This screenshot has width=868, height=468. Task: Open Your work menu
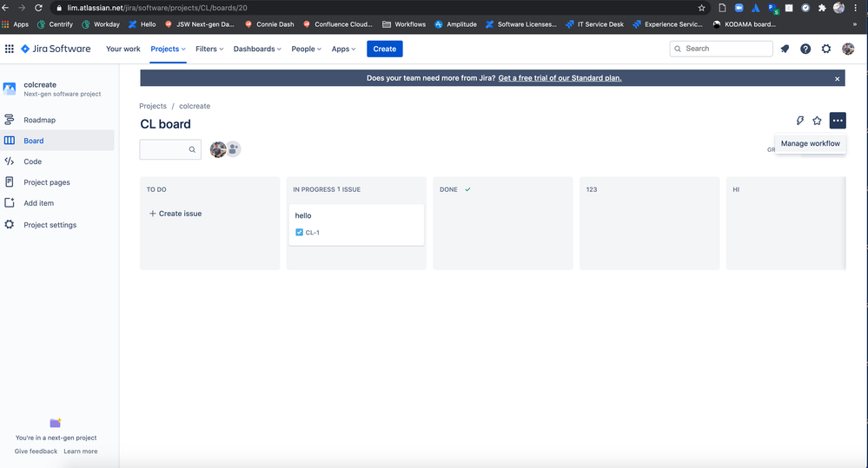pyautogui.click(x=123, y=49)
